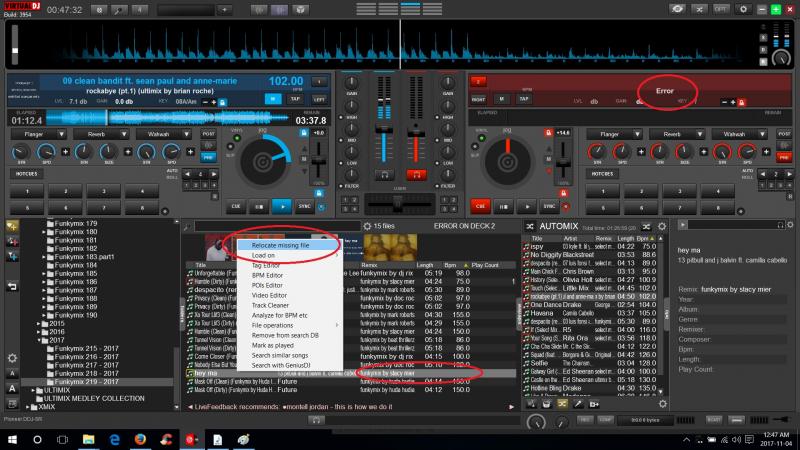Image resolution: width=800 pixels, height=450 pixels.
Task: Toggle headphone cue for left mixer channel
Action: click(x=384, y=175)
